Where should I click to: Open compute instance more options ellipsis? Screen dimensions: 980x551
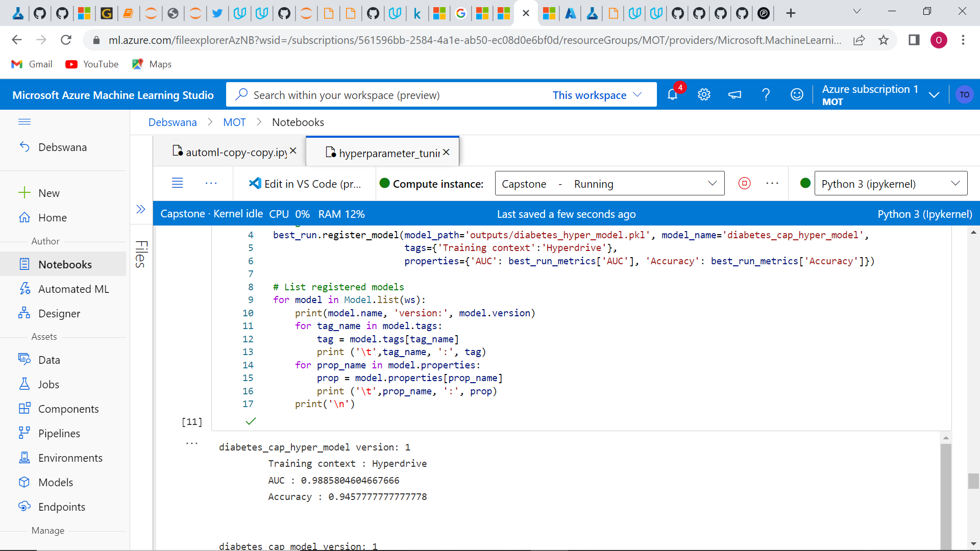point(772,183)
